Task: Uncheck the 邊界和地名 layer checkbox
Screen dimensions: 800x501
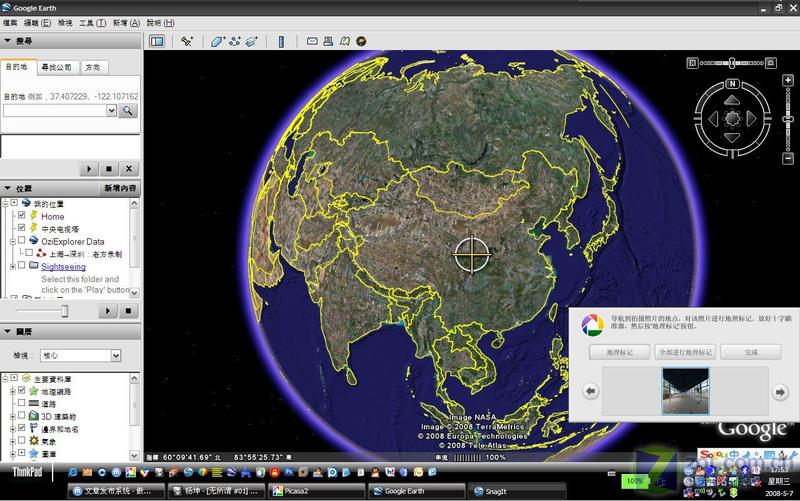Action: point(21,428)
